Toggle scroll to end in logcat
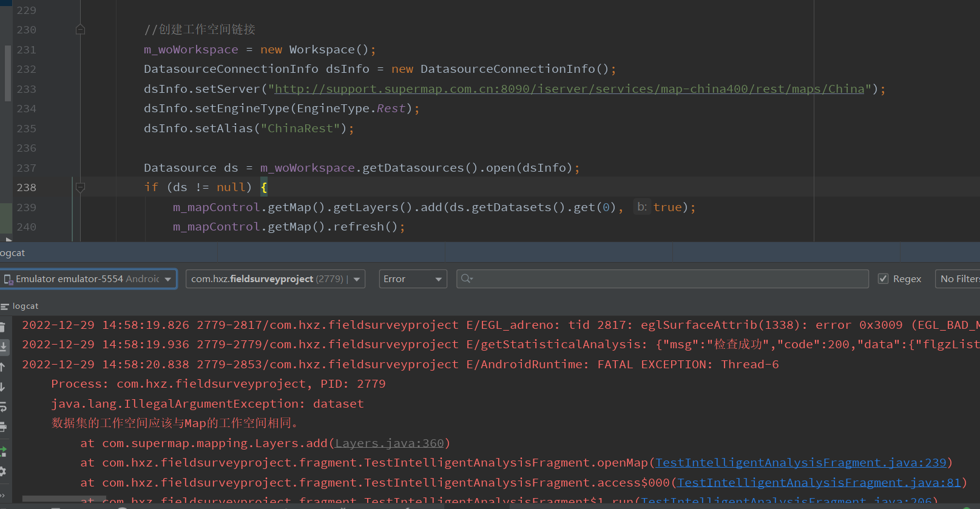980x509 pixels. tap(3, 347)
